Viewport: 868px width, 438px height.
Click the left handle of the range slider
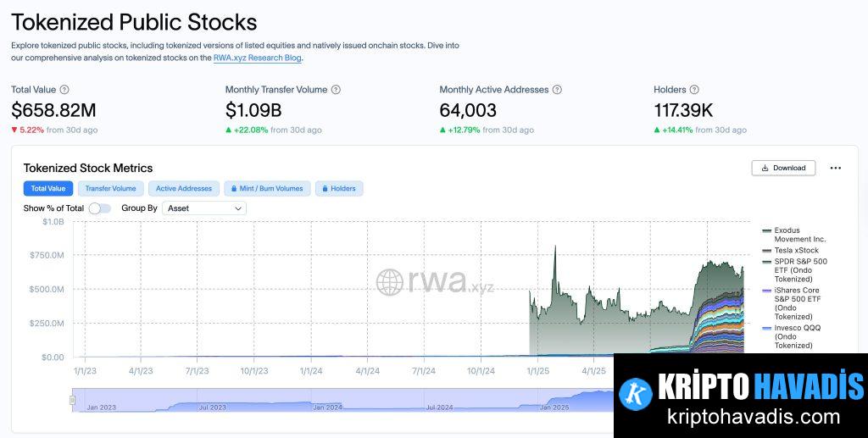point(72,400)
